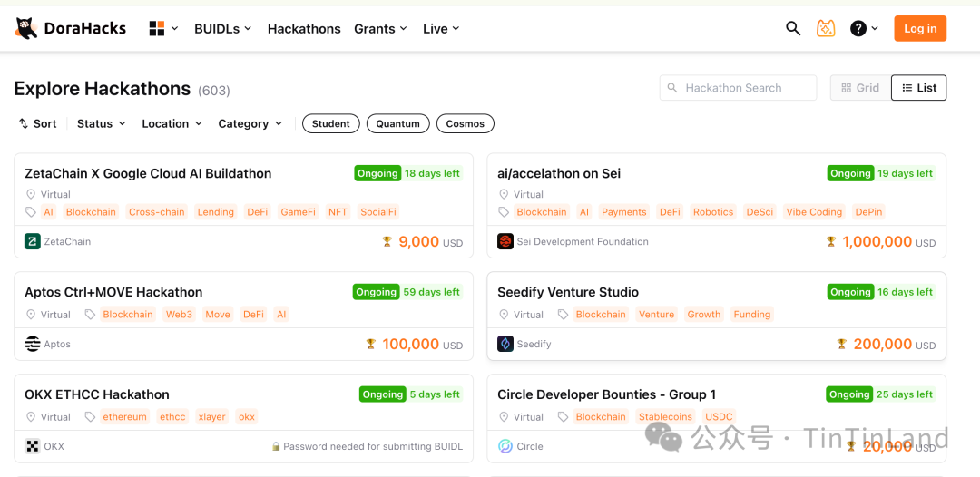Expand the BUIDLs menu
The image size is (980, 477).
point(222,29)
